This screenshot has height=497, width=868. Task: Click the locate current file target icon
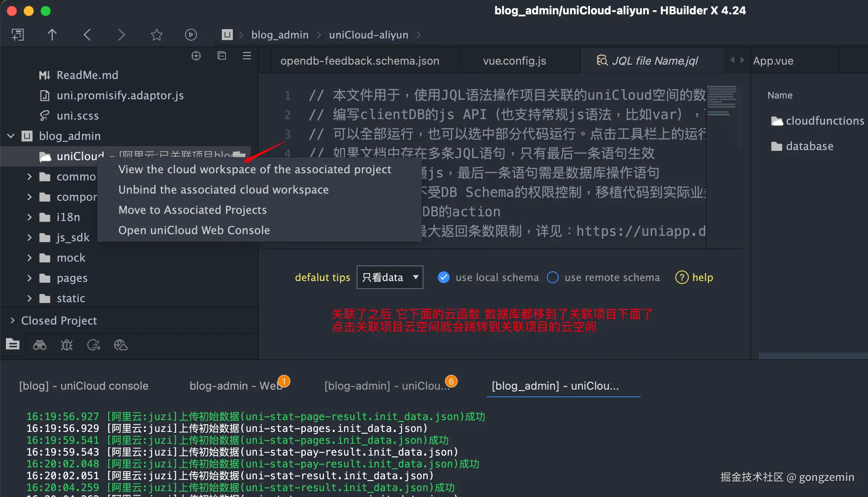[x=196, y=56]
